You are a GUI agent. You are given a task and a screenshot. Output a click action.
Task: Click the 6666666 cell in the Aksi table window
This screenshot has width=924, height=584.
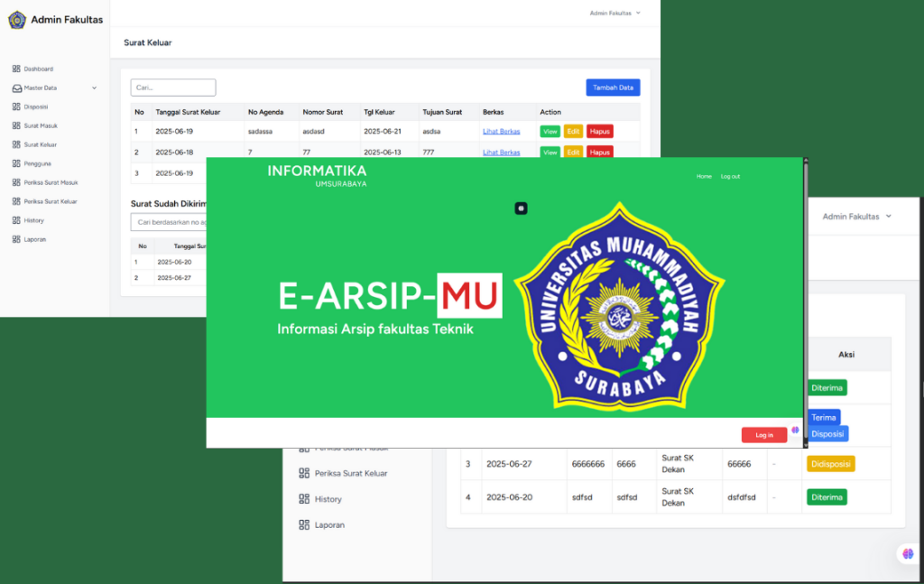[588, 464]
